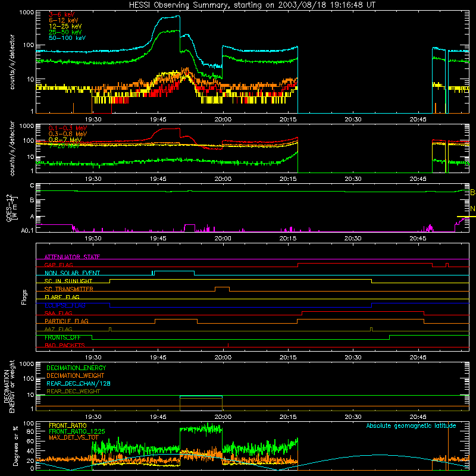Click '20:15' tick under the MeV counts panel
The height and width of the screenshot is (476, 476).
click(x=288, y=179)
